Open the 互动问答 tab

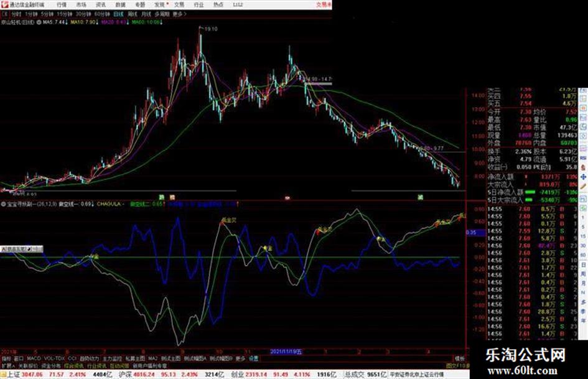pos(119,365)
